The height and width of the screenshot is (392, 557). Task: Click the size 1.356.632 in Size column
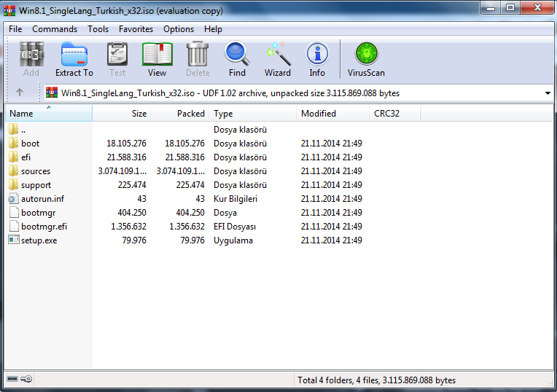(x=128, y=227)
